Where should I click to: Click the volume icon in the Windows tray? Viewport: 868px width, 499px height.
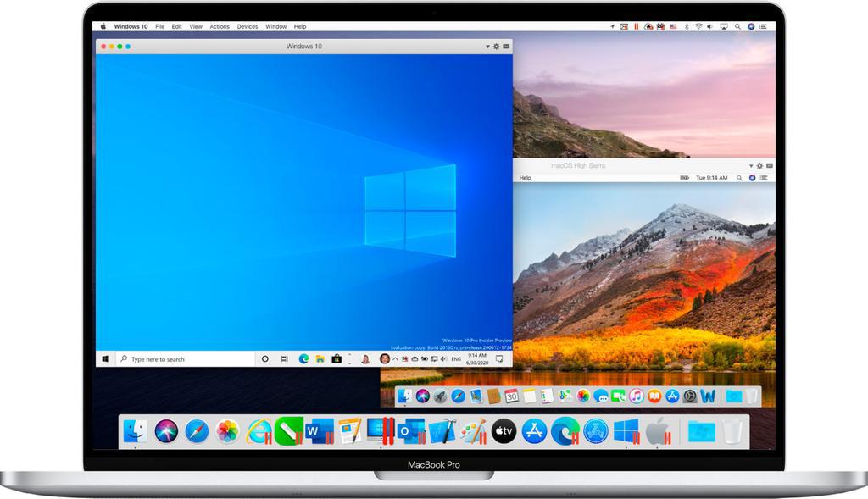[x=443, y=359]
